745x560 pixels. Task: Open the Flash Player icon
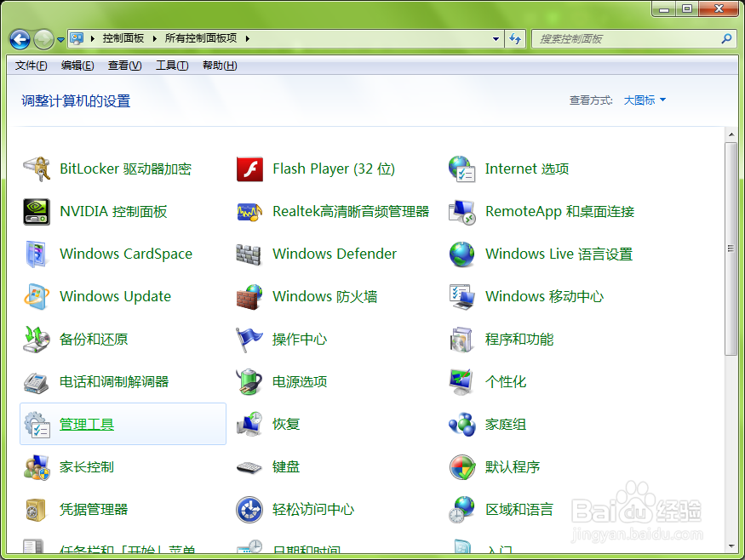click(x=249, y=169)
